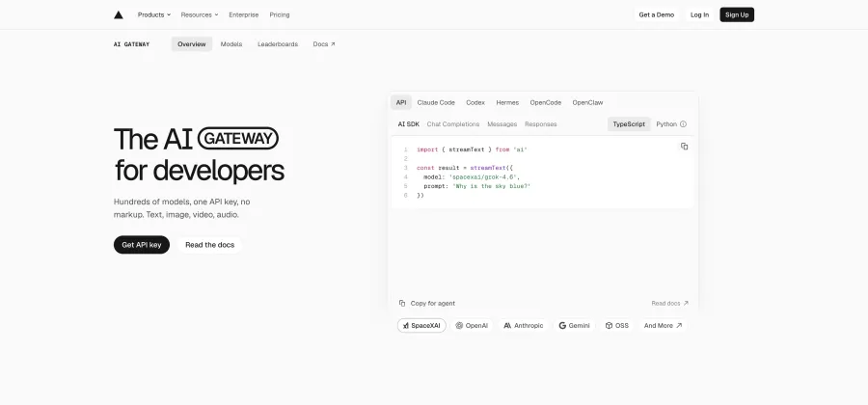Select the Responses sub-tab
Image resolution: width=868 pixels, height=405 pixels.
pyautogui.click(x=541, y=124)
